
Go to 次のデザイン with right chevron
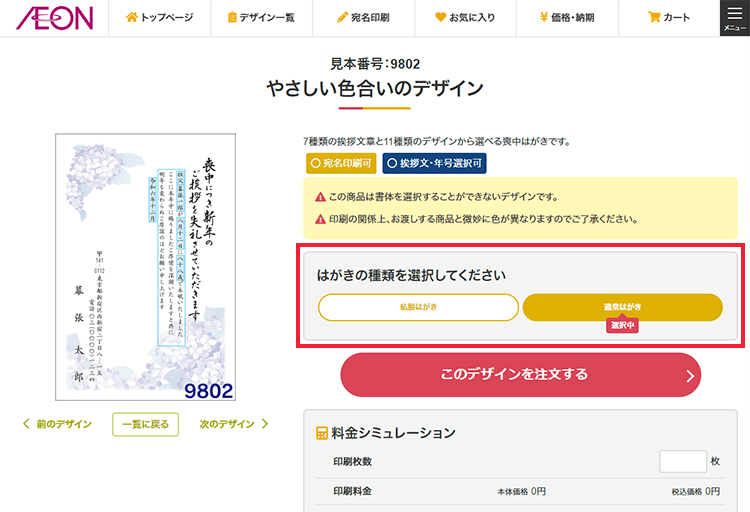(x=234, y=424)
